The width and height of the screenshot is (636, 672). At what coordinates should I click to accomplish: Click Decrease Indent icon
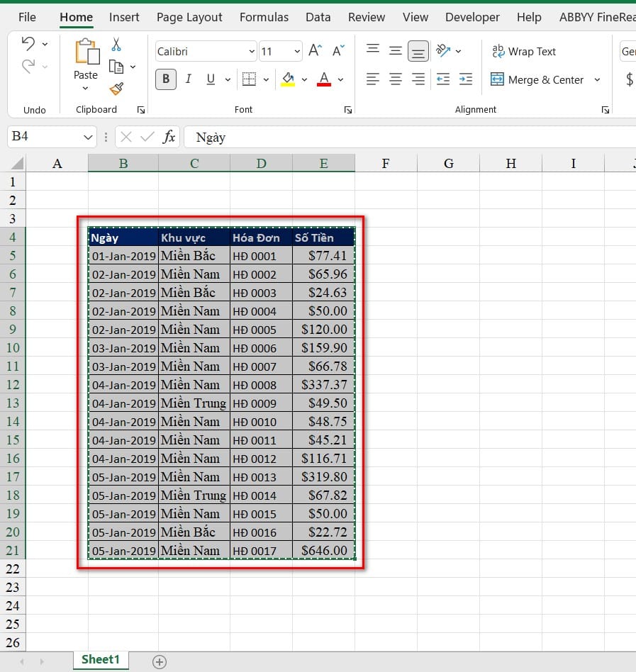[442, 79]
